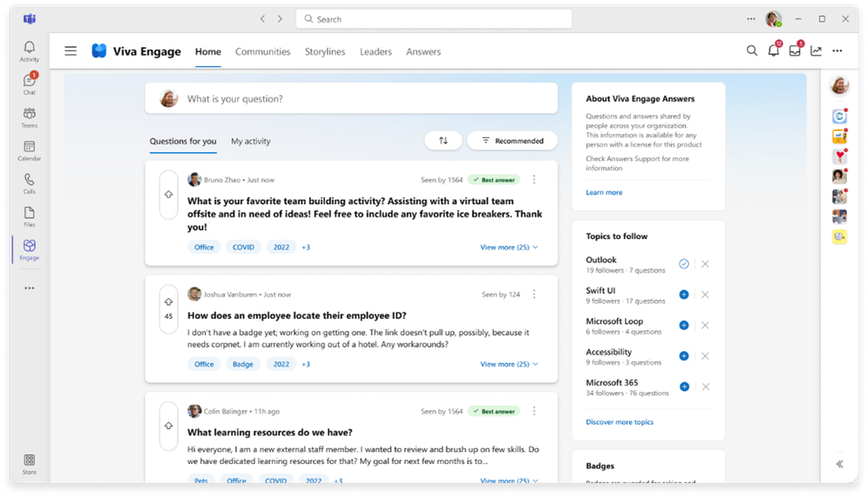Switch to the Home tab
The height and width of the screenshot is (497, 868).
[208, 51]
